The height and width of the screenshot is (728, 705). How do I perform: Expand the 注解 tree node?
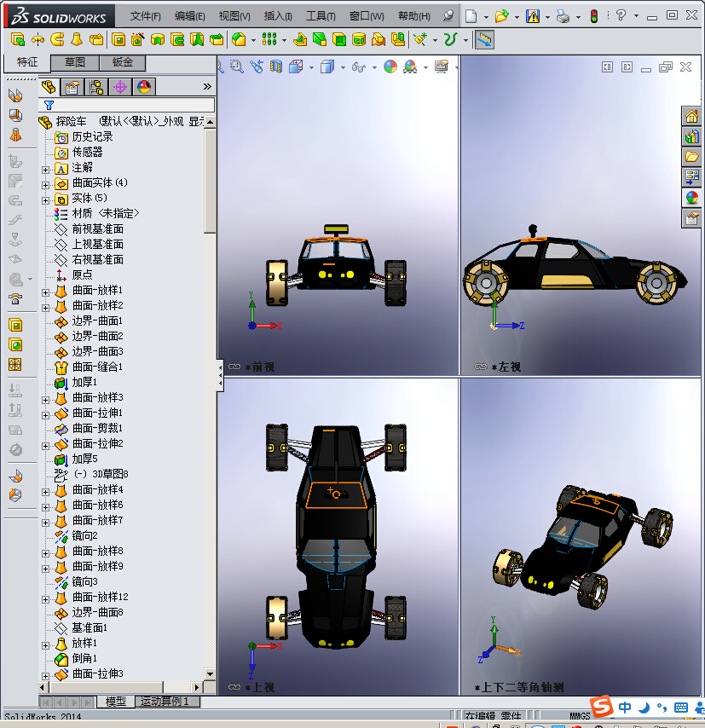(45, 170)
